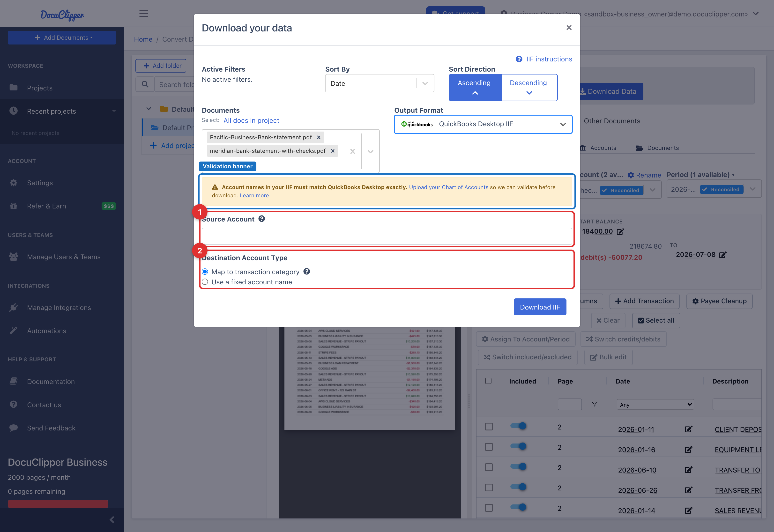Open the Period reconciled dropdown
Screen dimensions: 774x532
[x=714, y=189]
